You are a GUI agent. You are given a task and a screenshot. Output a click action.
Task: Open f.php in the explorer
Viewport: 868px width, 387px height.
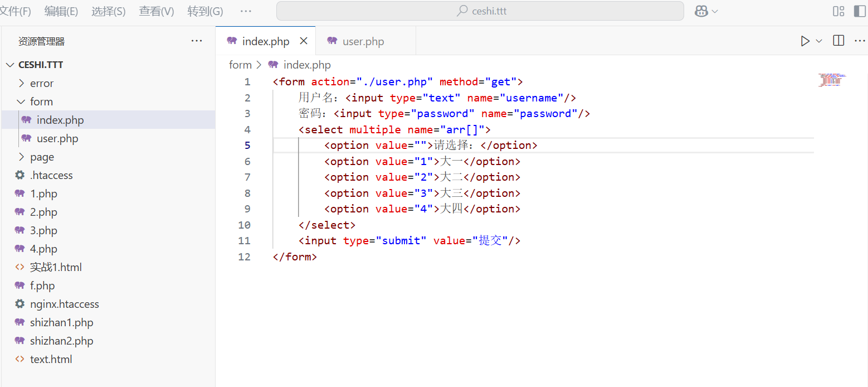click(108, 286)
